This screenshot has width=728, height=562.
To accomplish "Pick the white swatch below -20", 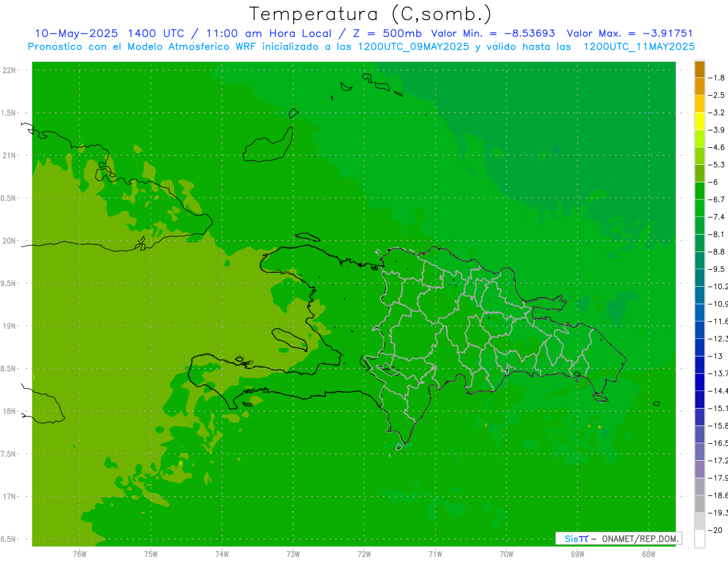I will (699, 539).
